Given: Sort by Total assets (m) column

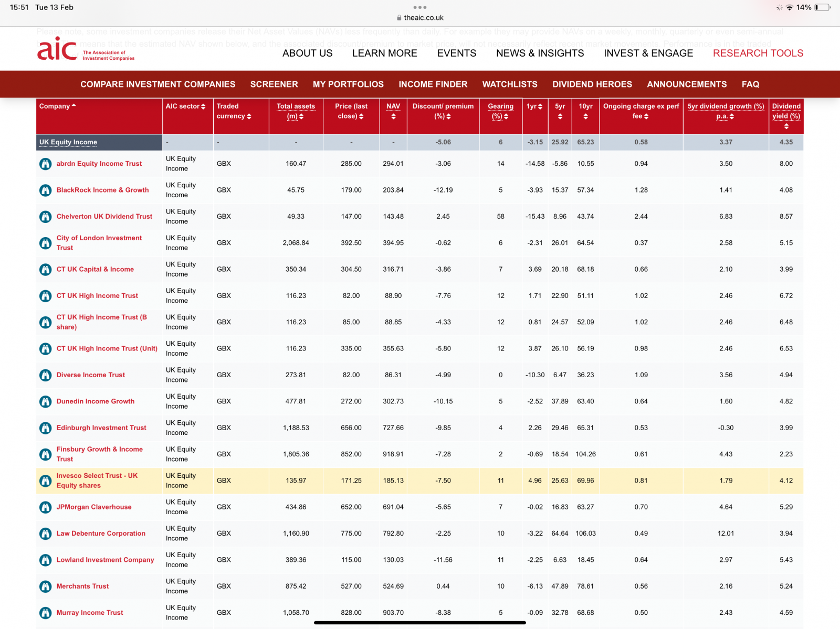Looking at the screenshot, I should click(296, 111).
